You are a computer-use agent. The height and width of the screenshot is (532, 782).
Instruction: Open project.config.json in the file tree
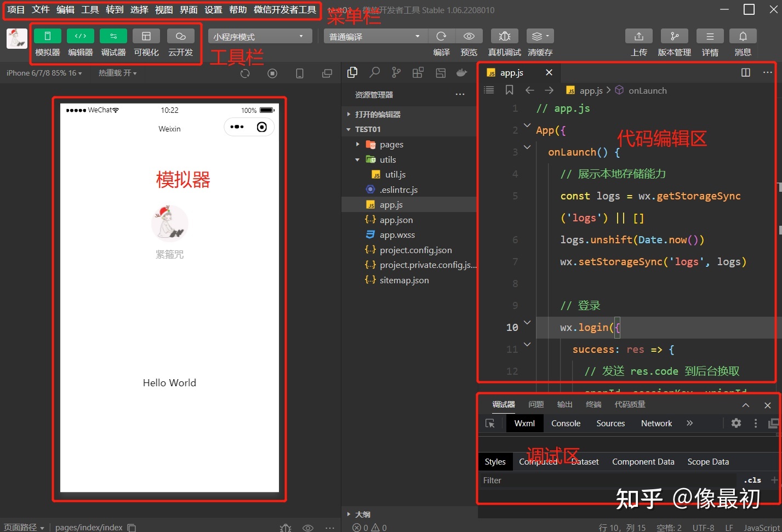[415, 250]
